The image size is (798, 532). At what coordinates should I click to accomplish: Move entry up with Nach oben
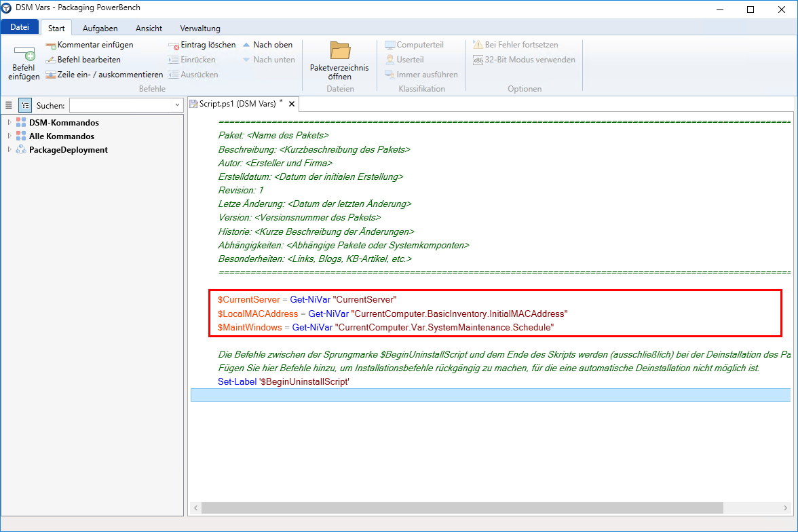(267, 45)
